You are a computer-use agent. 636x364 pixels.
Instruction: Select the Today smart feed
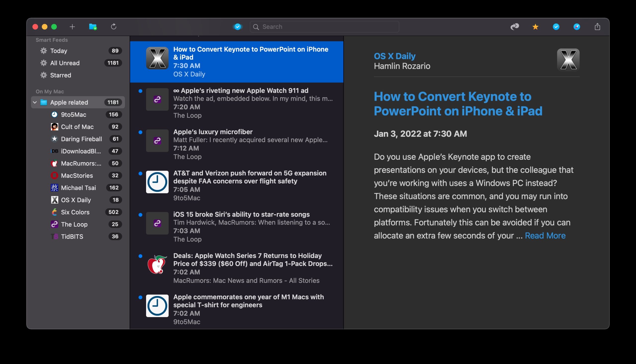[78, 51]
